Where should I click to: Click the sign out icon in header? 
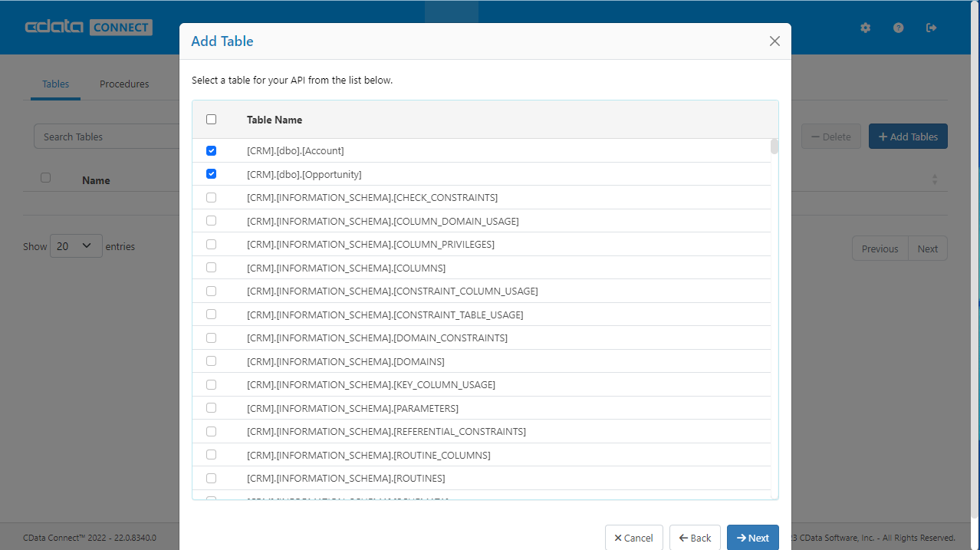click(x=932, y=28)
